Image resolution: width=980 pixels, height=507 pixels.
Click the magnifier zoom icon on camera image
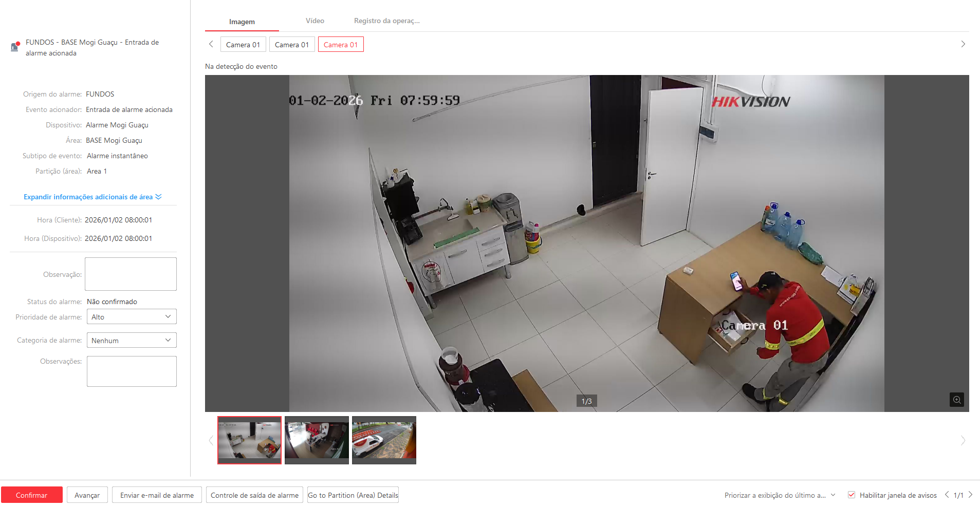coord(956,400)
